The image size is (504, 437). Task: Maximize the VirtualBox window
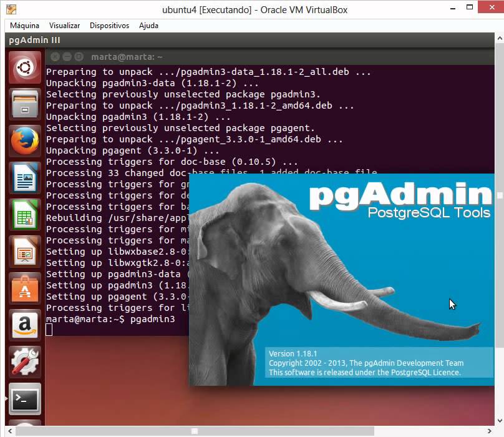(470, 7)
